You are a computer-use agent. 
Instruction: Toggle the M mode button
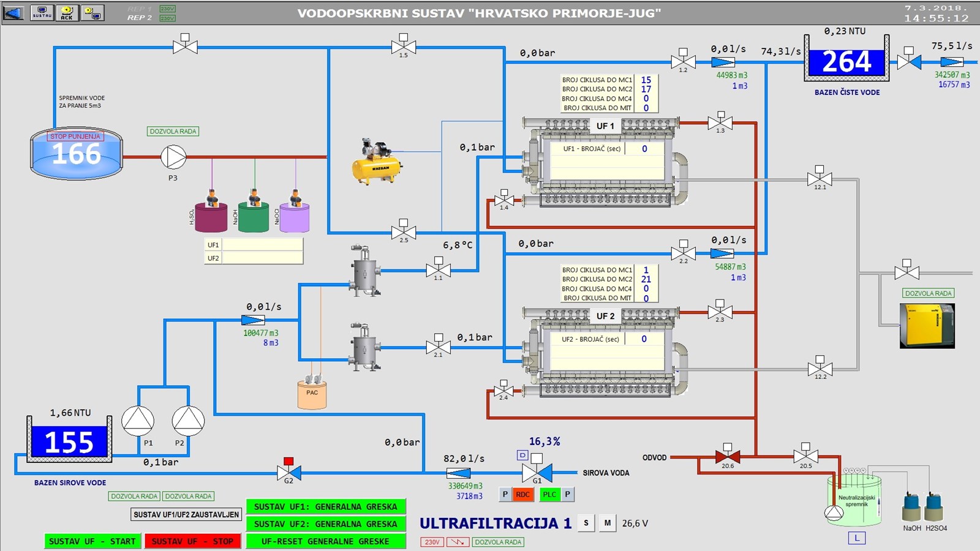coord(607,523)
